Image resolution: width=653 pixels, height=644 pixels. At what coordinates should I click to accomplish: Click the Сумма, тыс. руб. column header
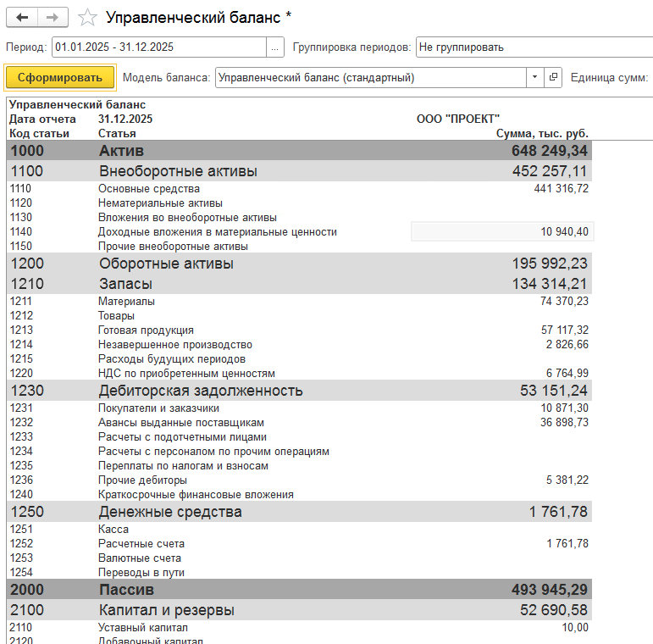pyautogui.click(x=542, y=133)
